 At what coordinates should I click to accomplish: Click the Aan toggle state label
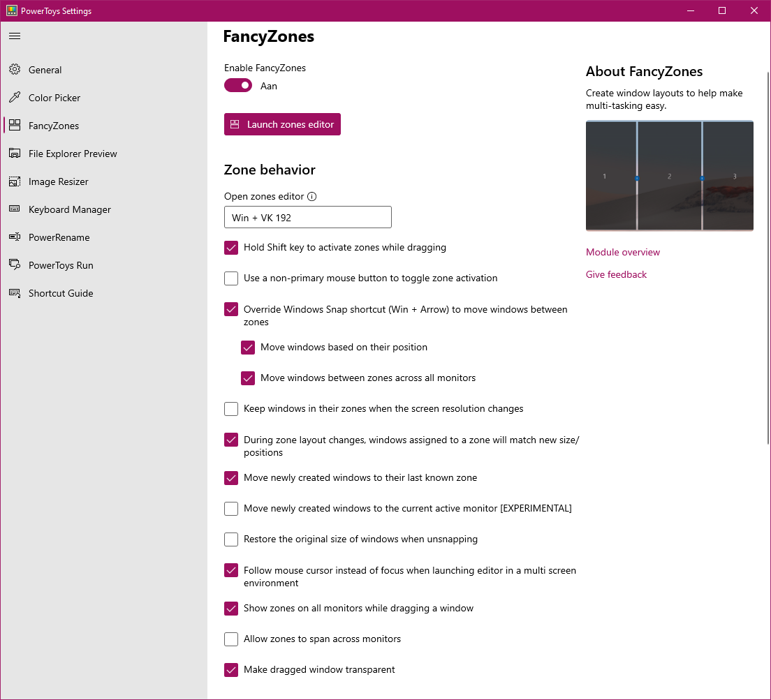click(x=268, y=86)
